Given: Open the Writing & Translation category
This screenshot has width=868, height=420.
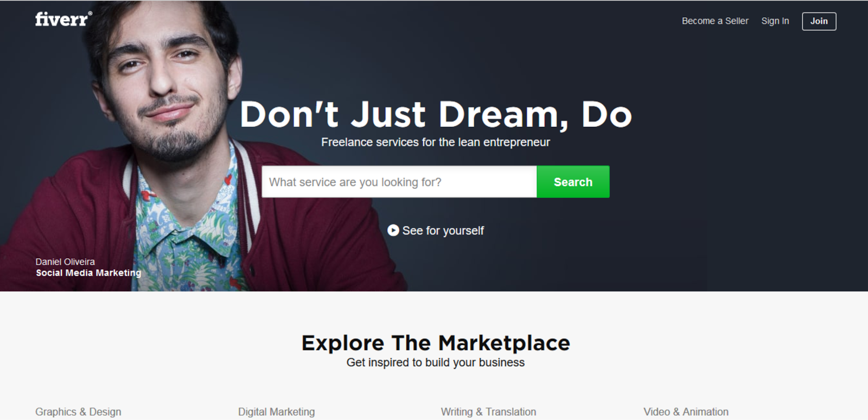Looking at the screenshot, I should pyautogui.click(x=488, y=412).
